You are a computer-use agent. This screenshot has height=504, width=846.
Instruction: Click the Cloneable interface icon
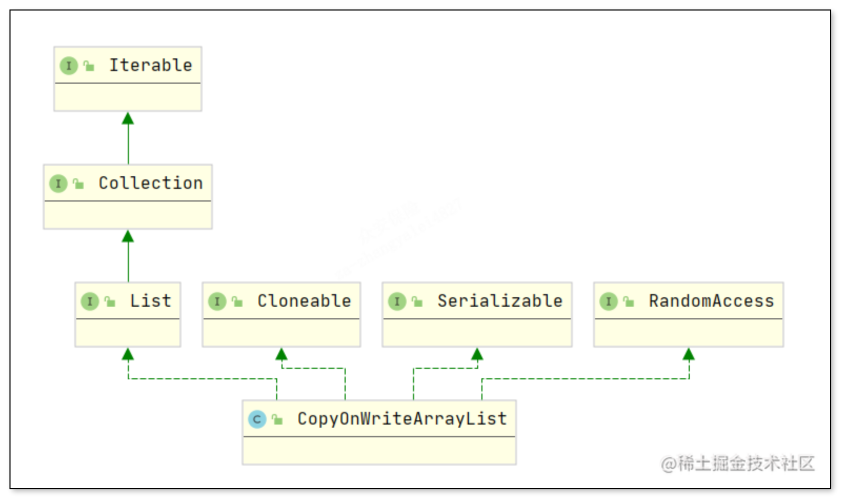(217, 301)
